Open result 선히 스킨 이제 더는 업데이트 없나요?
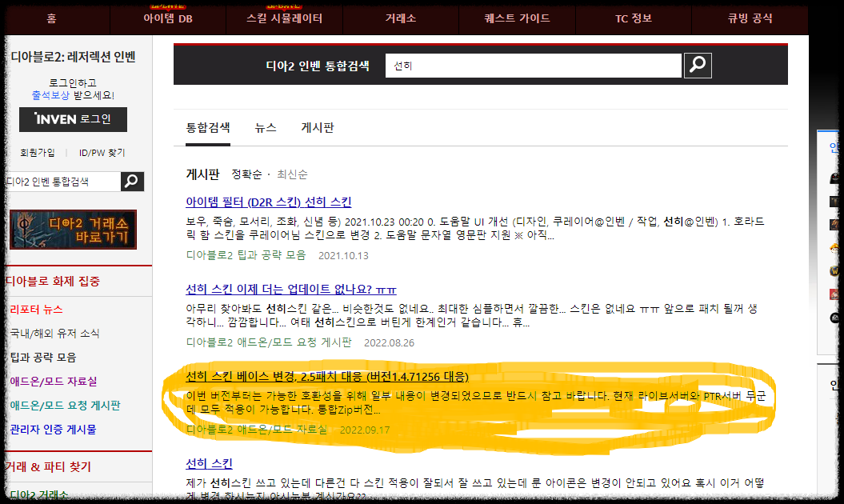This screenshot has height=504, width=844. [x=290, y=289]
